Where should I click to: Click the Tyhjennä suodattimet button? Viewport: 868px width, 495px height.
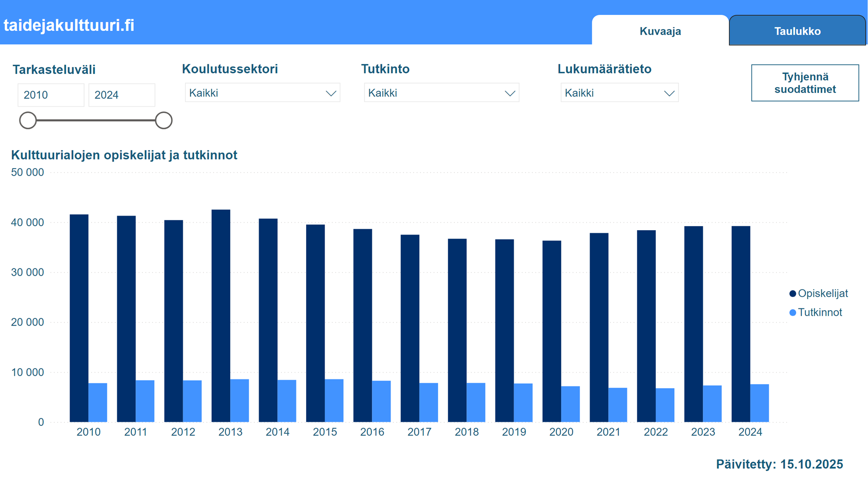805,83
